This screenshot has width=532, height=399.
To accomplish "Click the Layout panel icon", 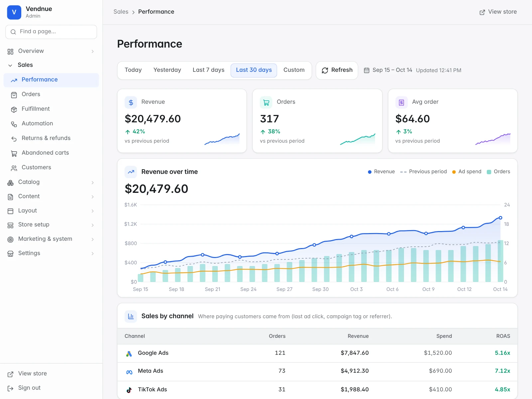I will (x=10, y=211).
